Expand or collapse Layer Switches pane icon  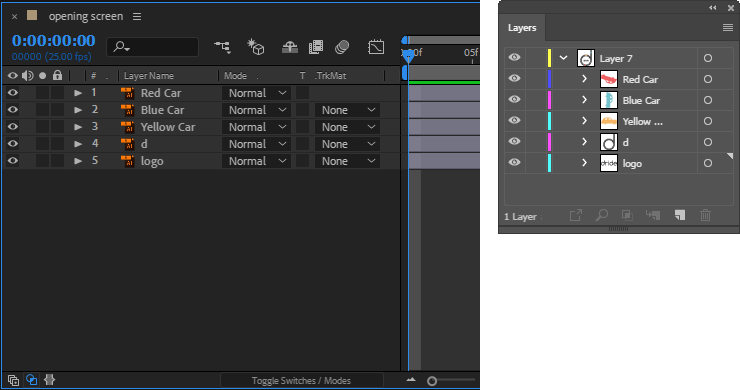pos(13,380)
